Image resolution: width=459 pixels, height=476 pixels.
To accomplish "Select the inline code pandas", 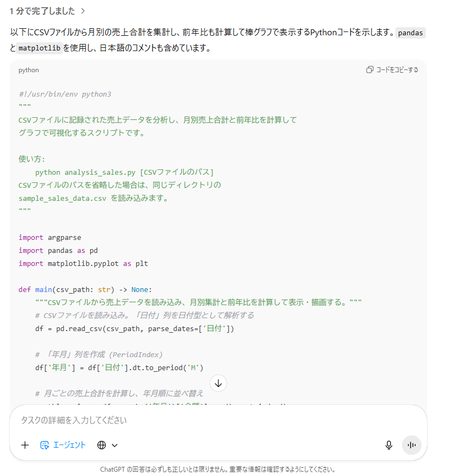I will point(411,33).
